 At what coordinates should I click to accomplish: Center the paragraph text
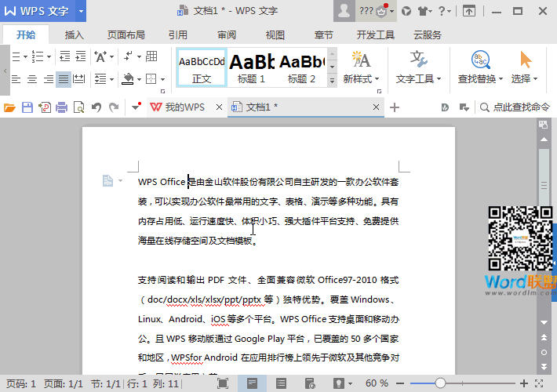click(32, 79)
